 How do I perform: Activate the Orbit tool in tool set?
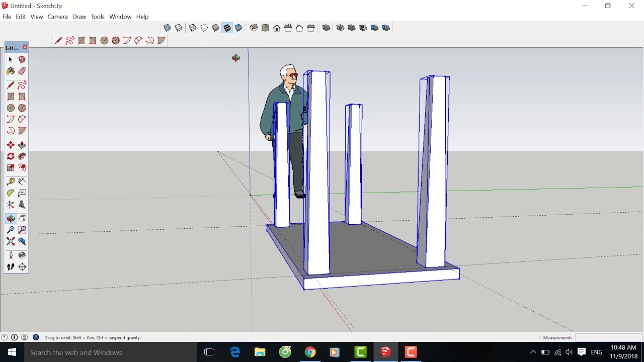tap(11, 219)
